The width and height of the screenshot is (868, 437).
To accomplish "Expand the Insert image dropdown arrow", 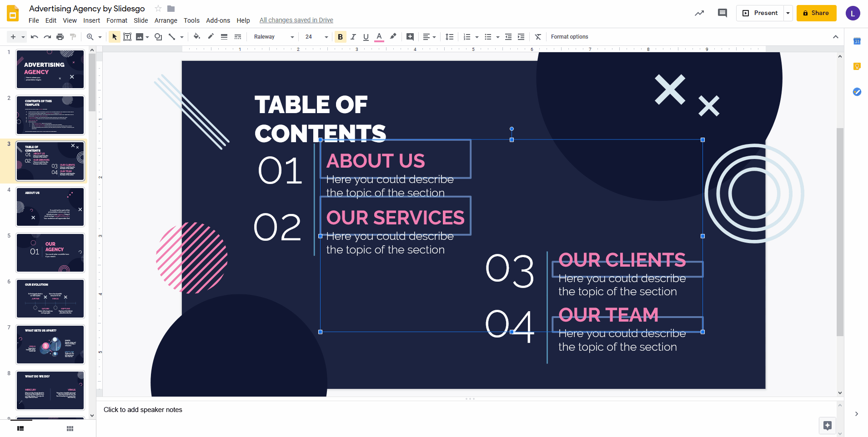I will (147, 37).
